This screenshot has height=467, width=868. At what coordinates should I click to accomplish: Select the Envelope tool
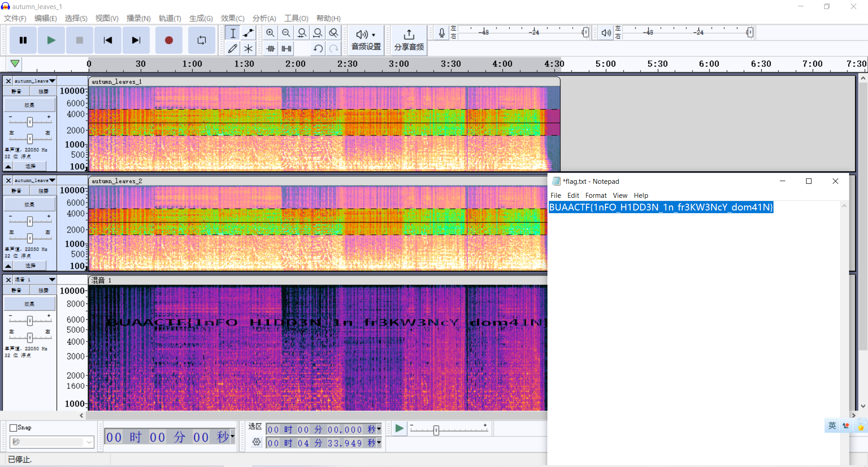(x=248, y=33)
